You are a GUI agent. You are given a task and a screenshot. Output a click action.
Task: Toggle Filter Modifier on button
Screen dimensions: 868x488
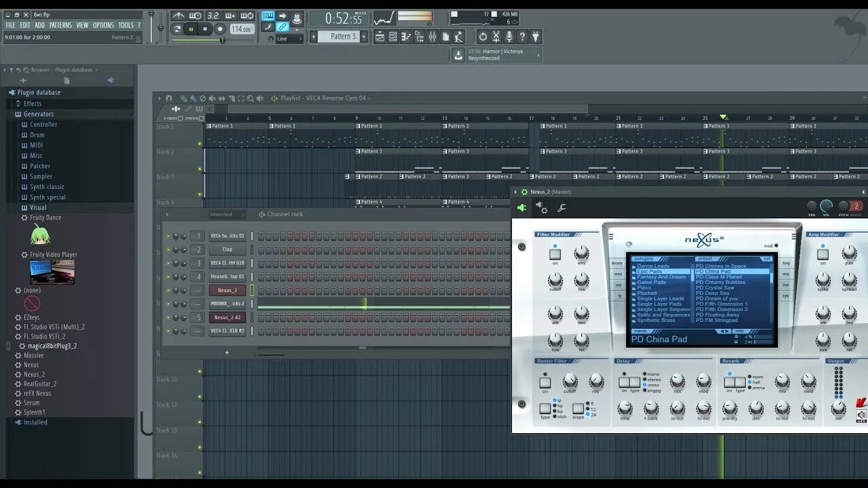point(555,254)
